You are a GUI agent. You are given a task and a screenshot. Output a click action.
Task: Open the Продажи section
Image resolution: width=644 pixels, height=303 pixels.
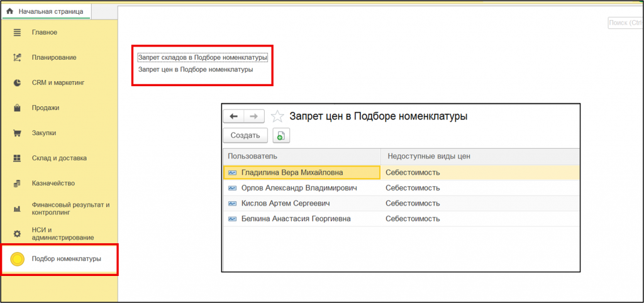(45, 108)
